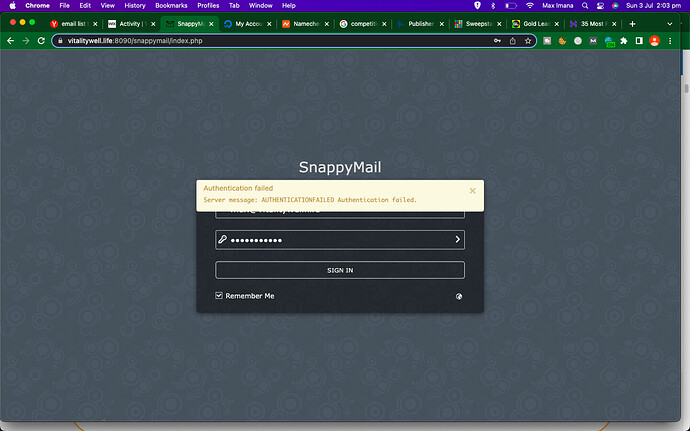
Task: Click the browser forward arrow
Action: [x=26, y=41]
